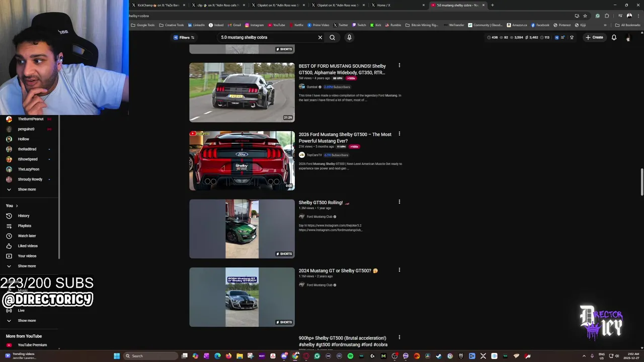The image size is (644, 362).
Task: Open the Kick bookmark
Action: click(376, 25)
